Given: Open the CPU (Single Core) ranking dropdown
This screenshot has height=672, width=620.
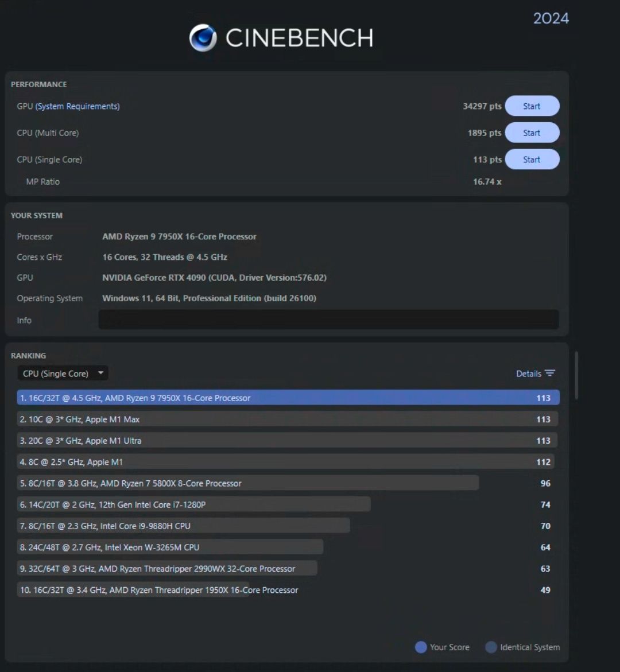Looking at the screenshot, I should click(x=63, y=373).
